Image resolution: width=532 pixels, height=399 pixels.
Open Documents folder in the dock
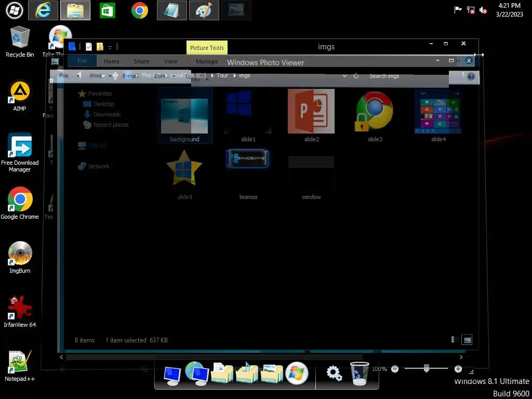point(222,374)
